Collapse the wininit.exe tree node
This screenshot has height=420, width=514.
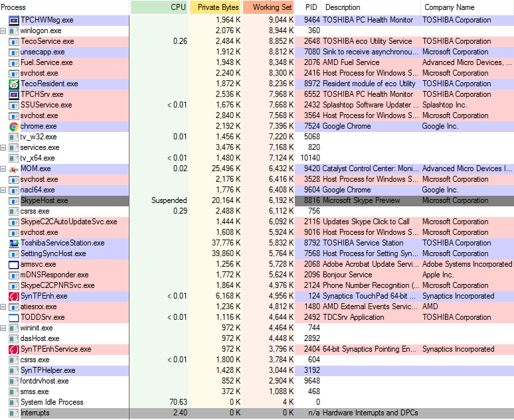point(3,328)
